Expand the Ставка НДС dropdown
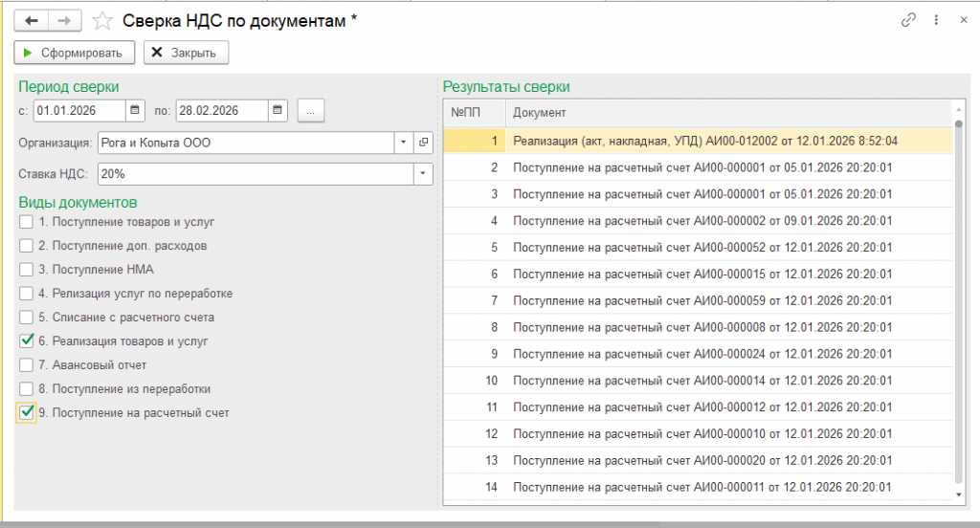This screenshot has height=528, width=980. [422, 174]
